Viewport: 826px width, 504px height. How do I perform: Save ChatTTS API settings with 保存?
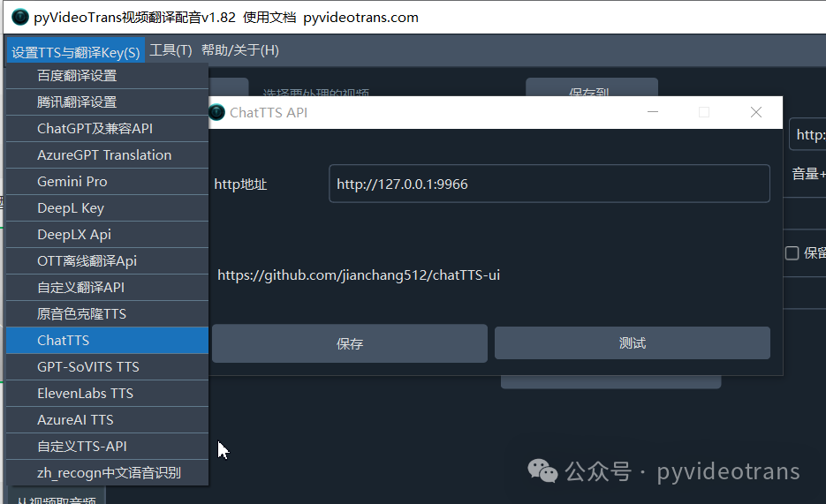[350, 343]
